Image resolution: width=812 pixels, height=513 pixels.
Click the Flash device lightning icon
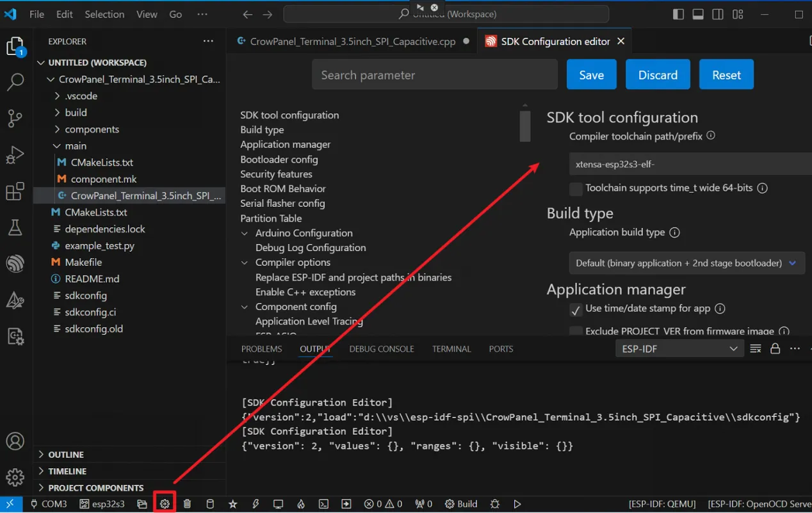(x=256, y=504)
